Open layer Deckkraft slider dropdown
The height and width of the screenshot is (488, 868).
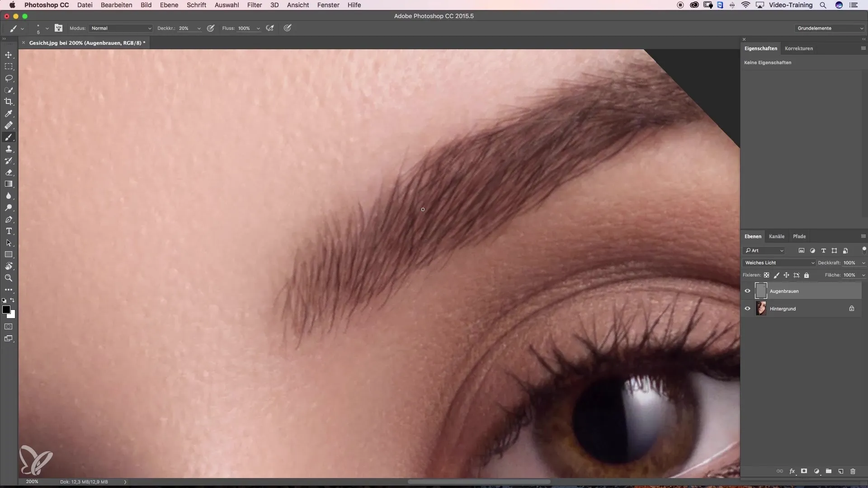[x=863, y=263]
